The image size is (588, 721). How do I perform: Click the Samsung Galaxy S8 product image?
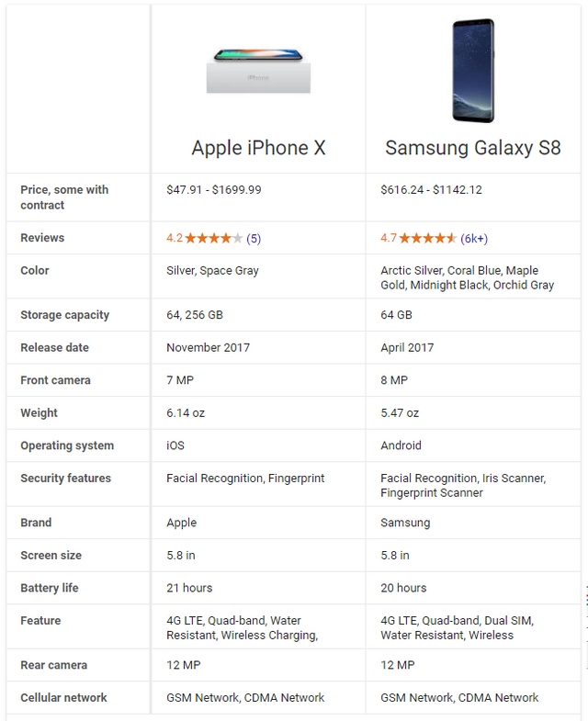pos(473,71)
